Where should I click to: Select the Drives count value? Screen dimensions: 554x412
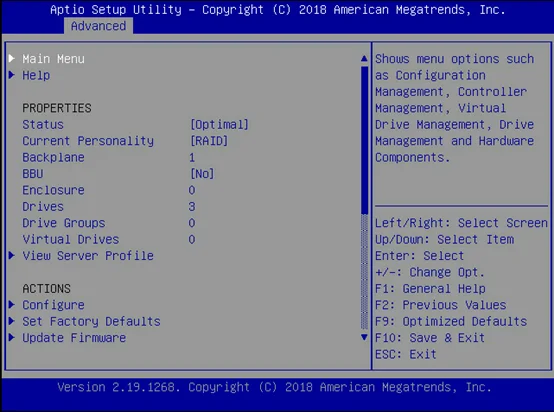(x=192, y=207)
